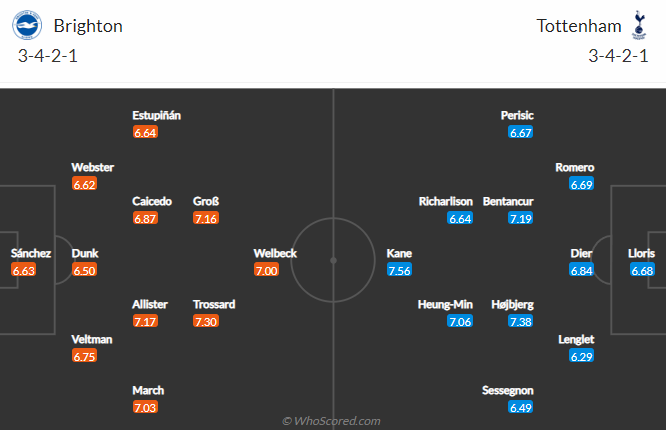Click Dunk's 6.50 rating badge

(x=84, y=270)
